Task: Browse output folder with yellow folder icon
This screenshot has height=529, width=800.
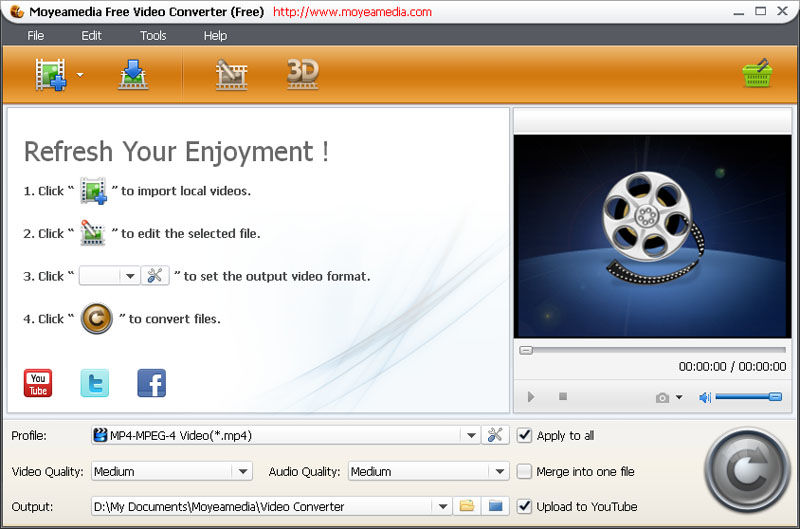Action: coord(467,506)
